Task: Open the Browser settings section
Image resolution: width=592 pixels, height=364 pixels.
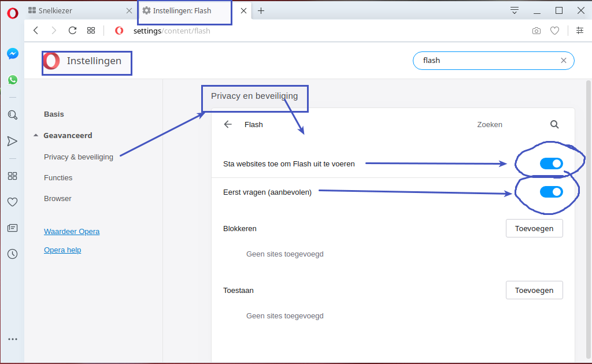Action: click(58, 198)
